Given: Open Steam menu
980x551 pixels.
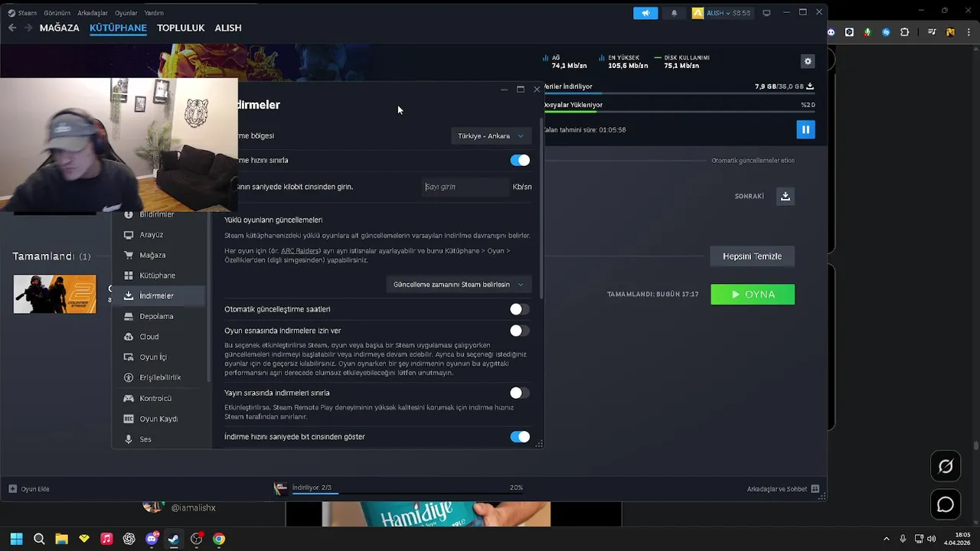Looking at the screenshot, I should coord(27,13).
